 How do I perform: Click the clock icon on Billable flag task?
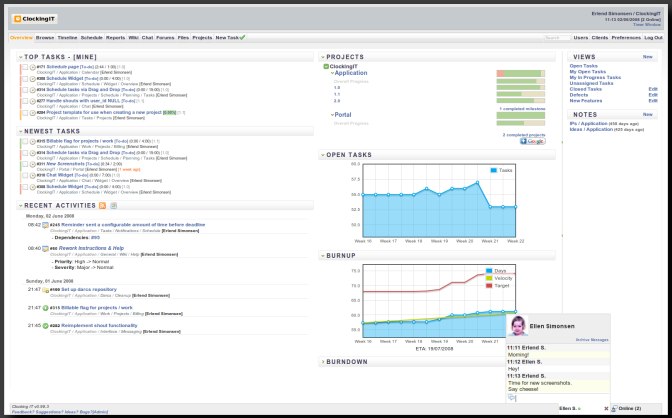33,141
